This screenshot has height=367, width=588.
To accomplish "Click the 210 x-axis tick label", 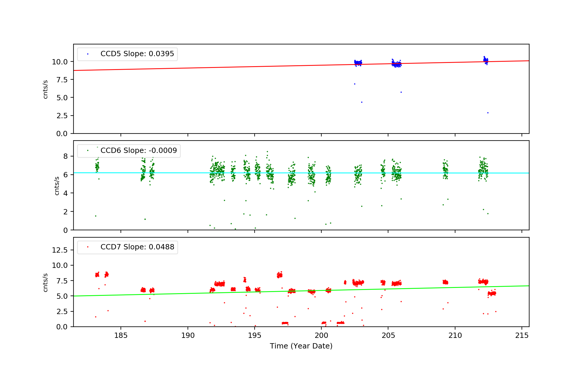I will (x=455, y=336).
